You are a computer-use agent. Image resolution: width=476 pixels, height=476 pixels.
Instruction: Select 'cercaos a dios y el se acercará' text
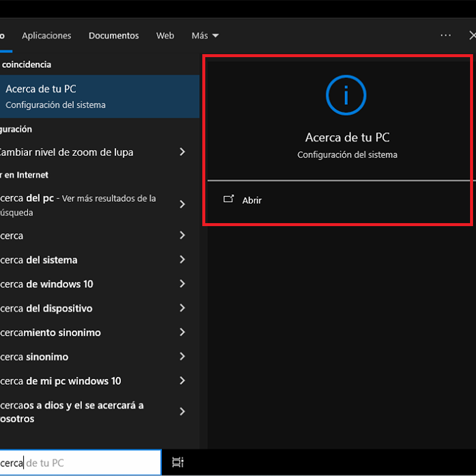pos(71,412)
